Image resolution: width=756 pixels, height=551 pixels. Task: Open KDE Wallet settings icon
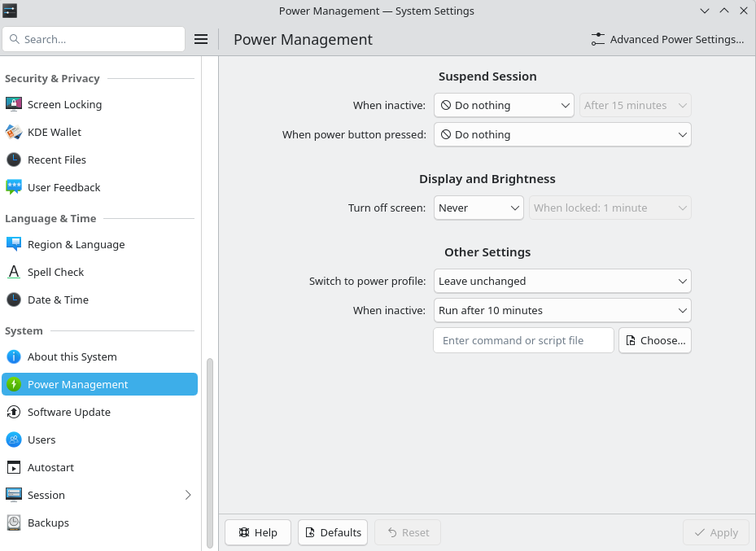(14, 132)
